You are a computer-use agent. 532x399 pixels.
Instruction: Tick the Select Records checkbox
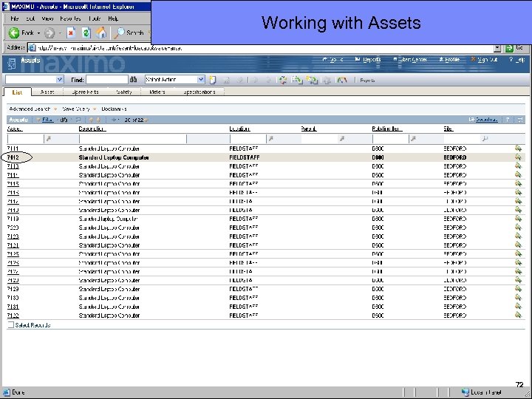(11, 325)
